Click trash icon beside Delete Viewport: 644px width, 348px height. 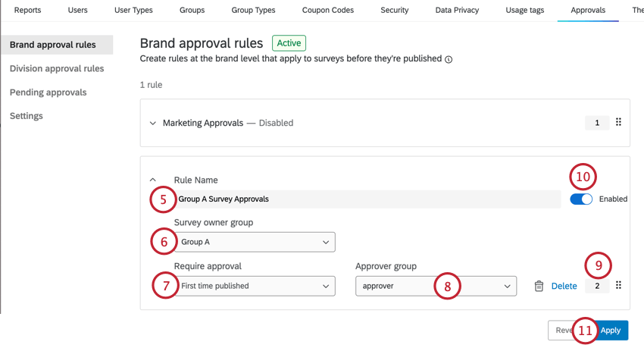pyautogui.click(x=539, y=286)
